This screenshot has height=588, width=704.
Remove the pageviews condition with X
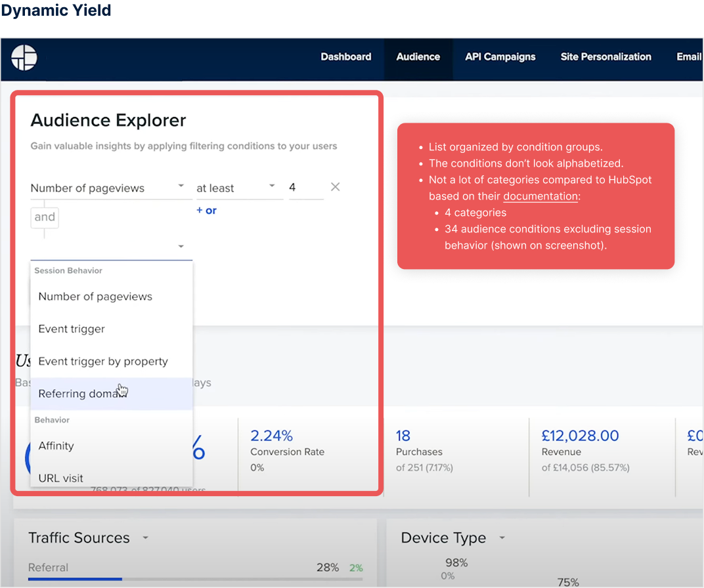[x=335, y=186]
